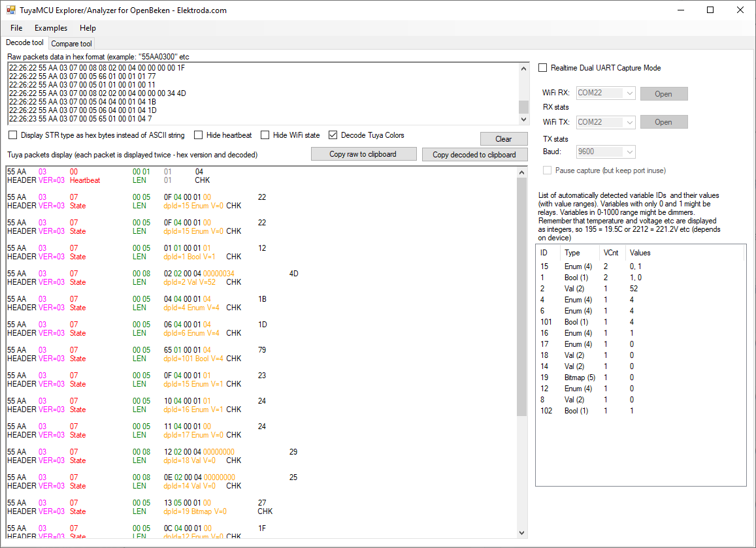The height and width of the screenshot is (548, 756).
Task: Maximize the application window
Action: [x=710, y=10]
